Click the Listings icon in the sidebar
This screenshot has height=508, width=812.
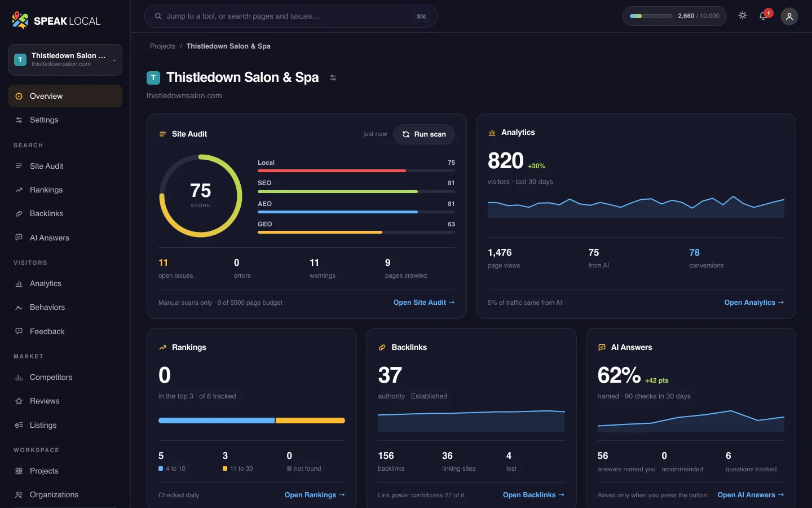pos(19,425)
